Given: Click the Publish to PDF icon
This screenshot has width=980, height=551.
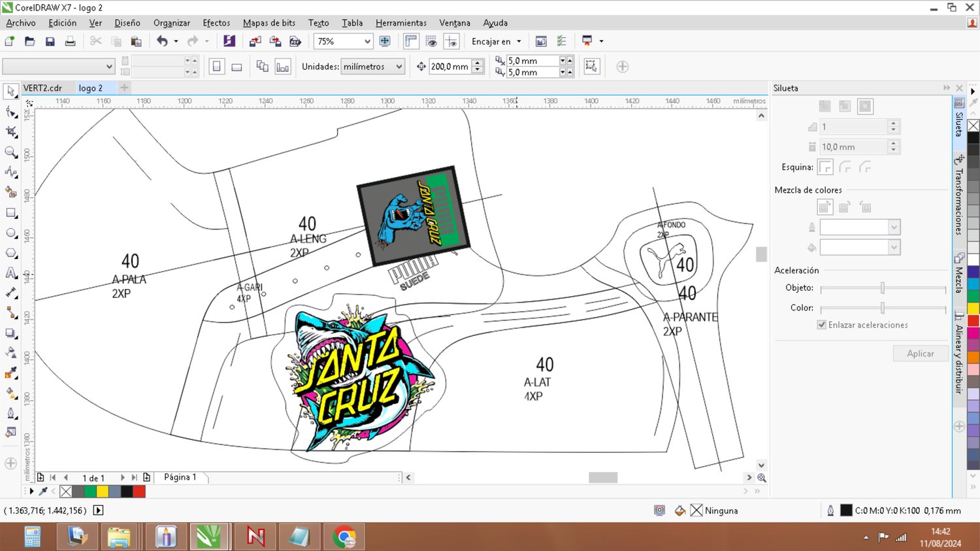Looking at the screenshot, I should (295, 41).
